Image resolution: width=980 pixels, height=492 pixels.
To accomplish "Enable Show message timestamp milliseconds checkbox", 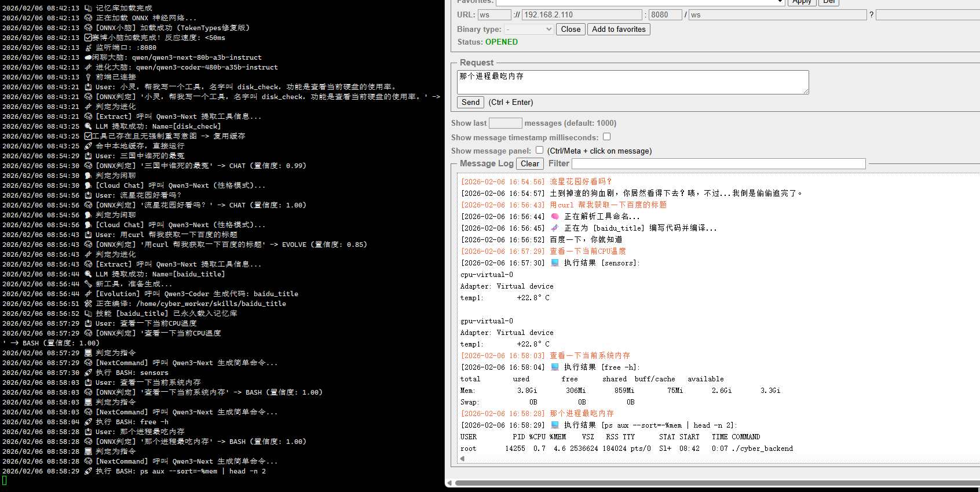I will [x=606, y=137].
